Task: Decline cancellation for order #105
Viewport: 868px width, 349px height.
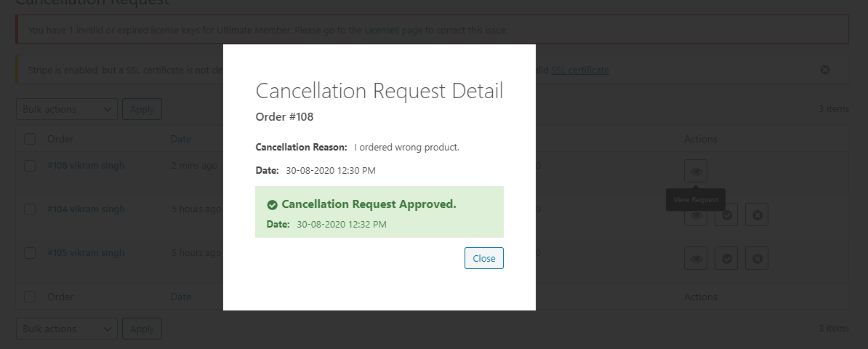Action: pos(757,258)
